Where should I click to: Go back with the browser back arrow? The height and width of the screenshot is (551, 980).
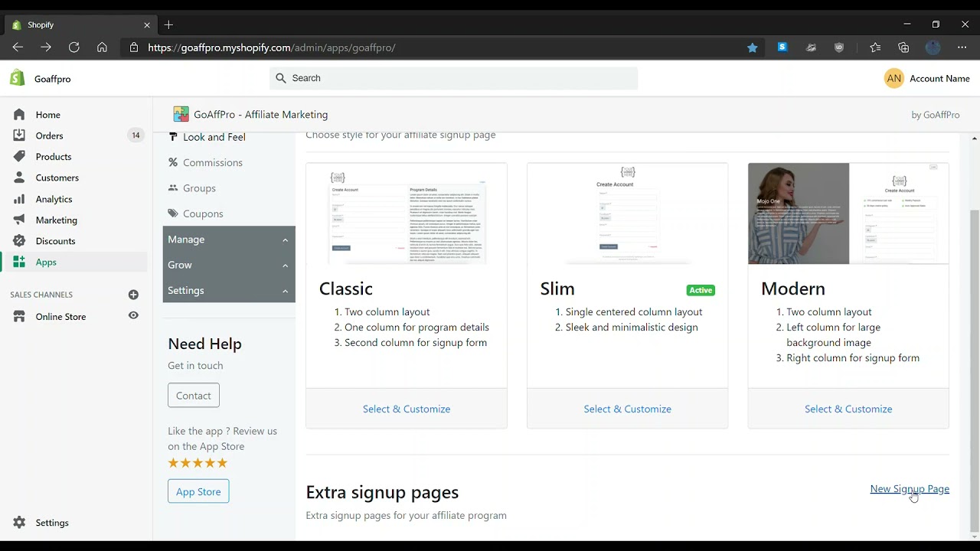(x=18, y=47)
